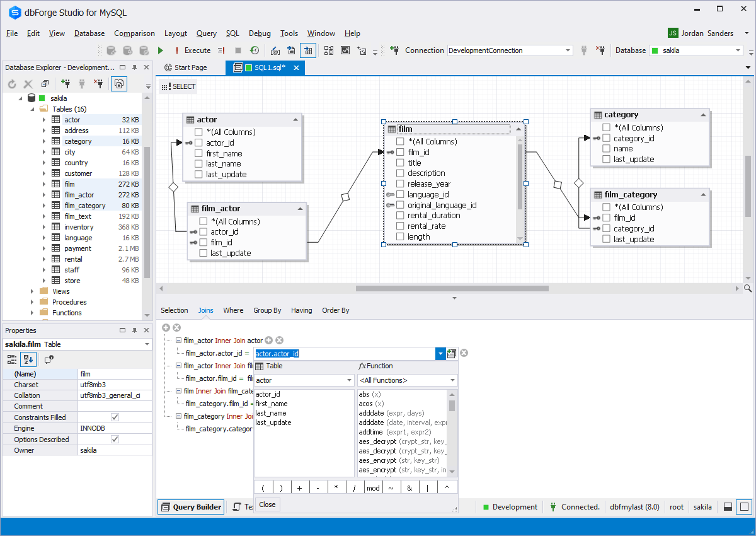Delete connection icon in Database Explorer
Image resolution: width=756 pixels, height=536 pixels.
[x=98, y=83]
